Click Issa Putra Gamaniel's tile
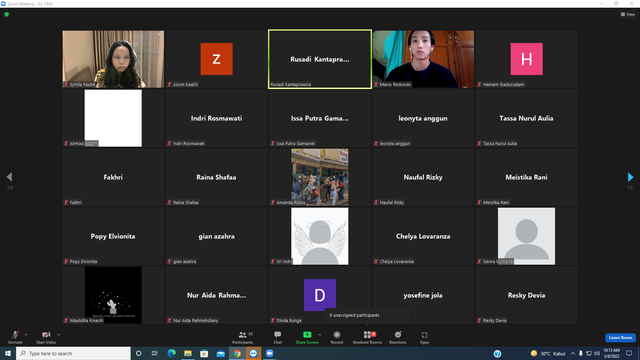This screenshot has width=640, height=360. (x=320, y=118)
